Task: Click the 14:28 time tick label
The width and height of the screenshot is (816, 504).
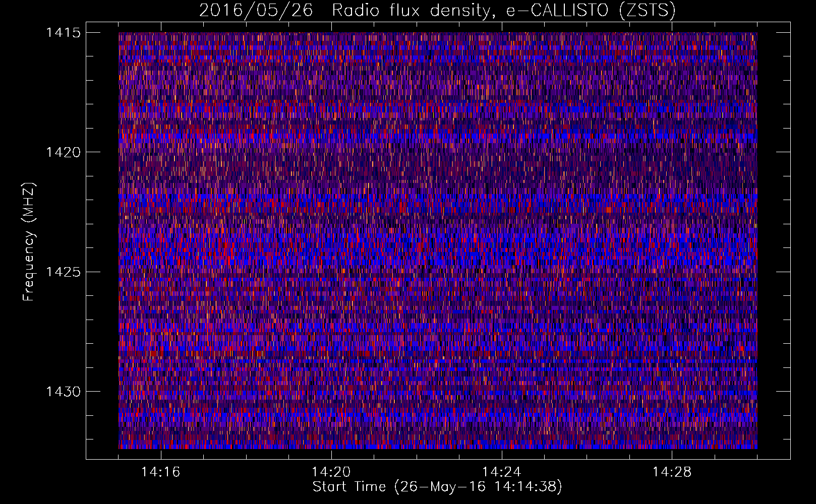Action: 672,472
